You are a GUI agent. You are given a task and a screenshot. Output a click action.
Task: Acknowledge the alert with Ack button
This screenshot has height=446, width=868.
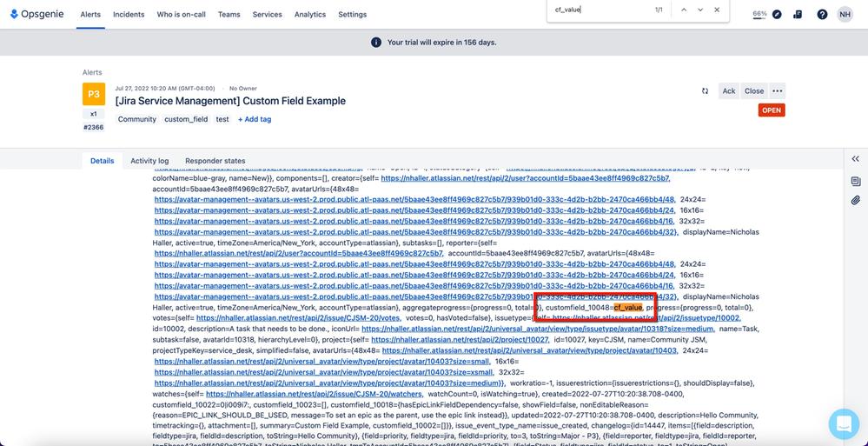728,91
